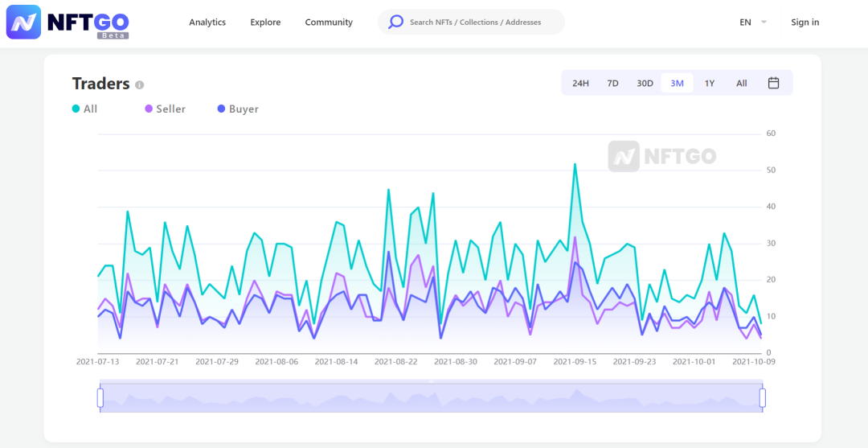Select the 7D time range

[x=612, y=83]
